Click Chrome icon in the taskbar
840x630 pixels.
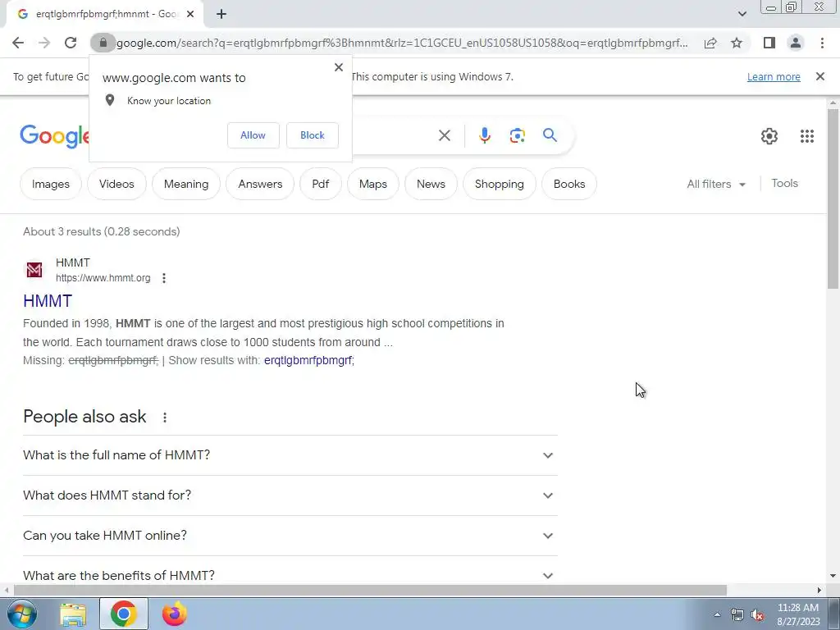point(124,614)
